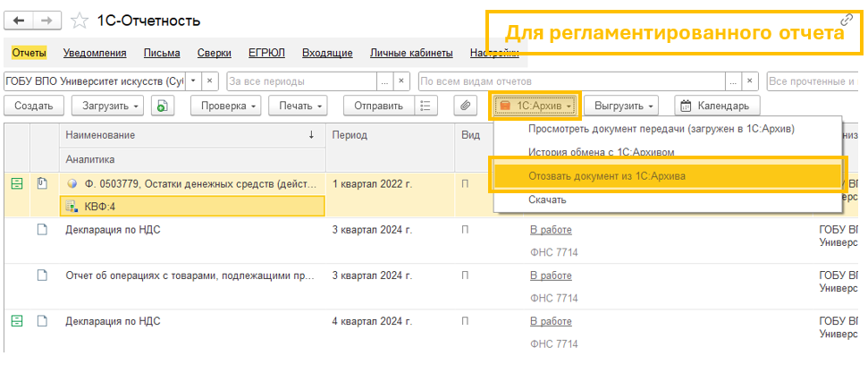Click the sphere icon before Ф. 0503779
The image size is (868, 373).
[x=72, y=184]
